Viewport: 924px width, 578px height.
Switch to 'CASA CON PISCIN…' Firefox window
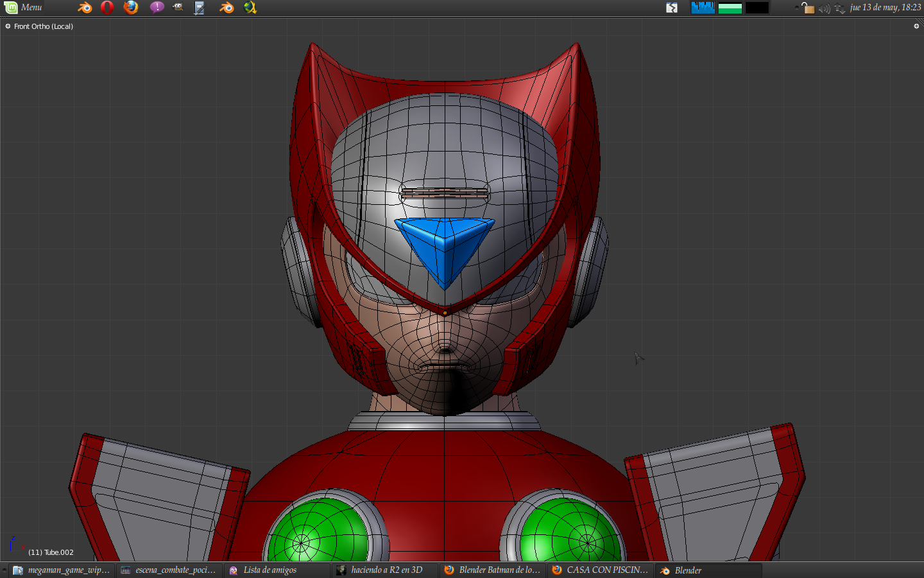click(601, 570)
